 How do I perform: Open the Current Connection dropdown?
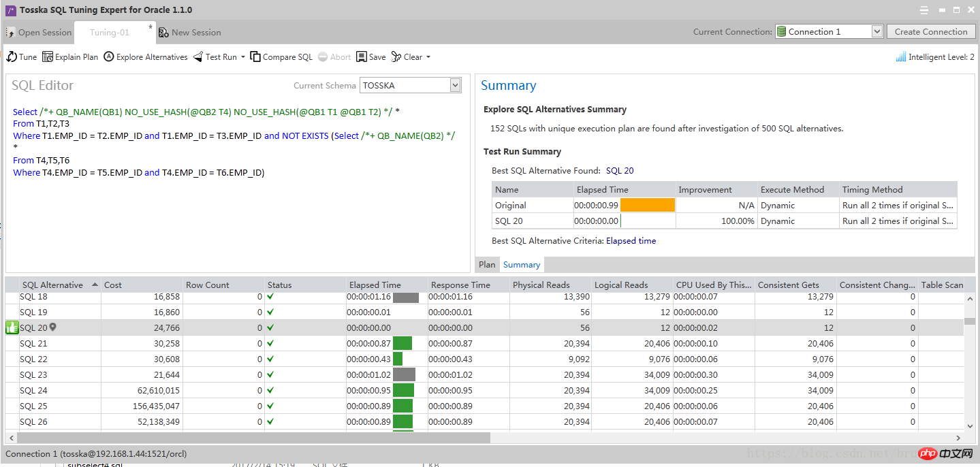[876, 32]
